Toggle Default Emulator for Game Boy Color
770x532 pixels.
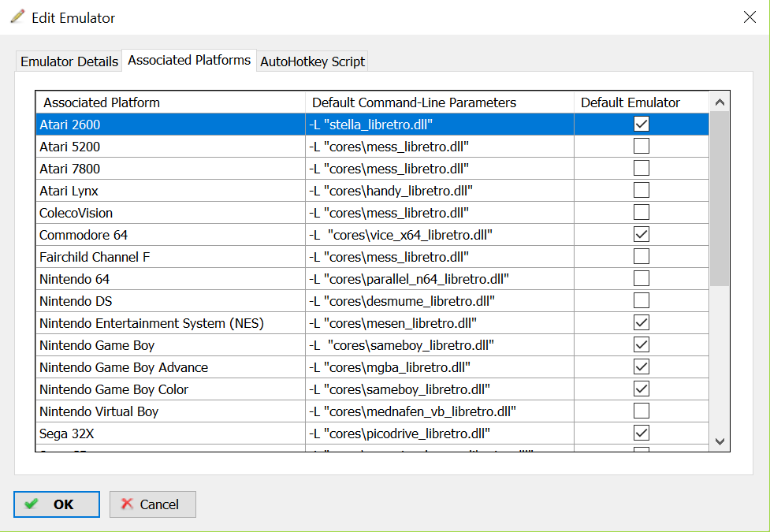point(642,389)
